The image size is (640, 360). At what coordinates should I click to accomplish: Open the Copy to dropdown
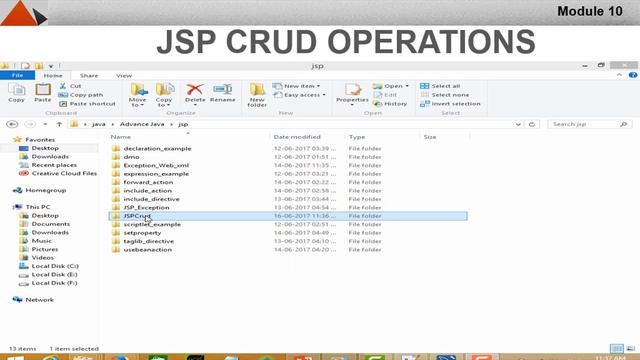[x=164, y=95]
